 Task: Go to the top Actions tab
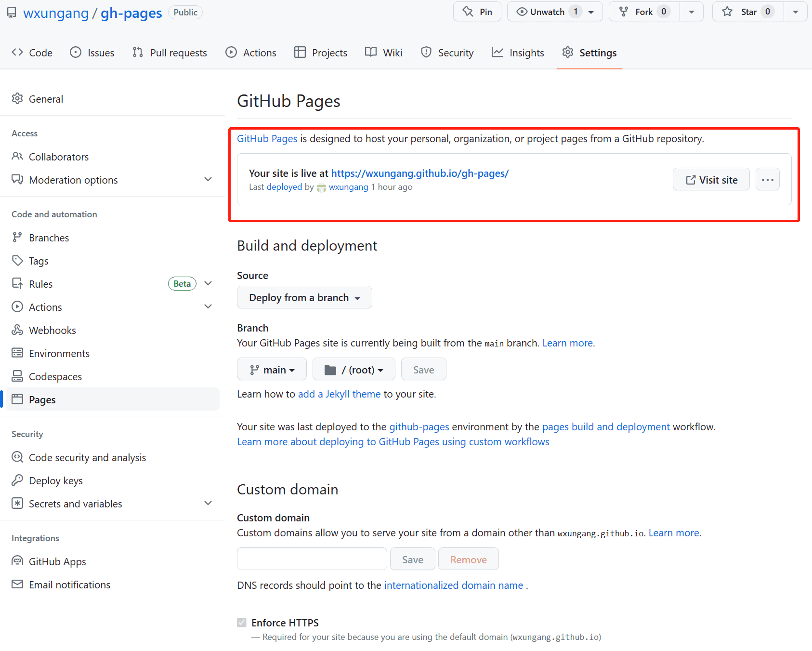(x=251, y=53)
